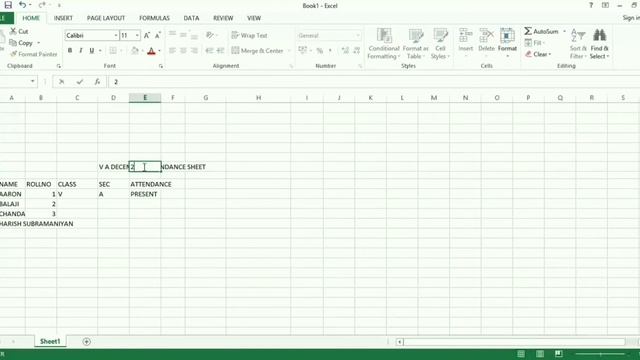Apply the fill color bucket
The width and height of the screenshot is (640, 360).
135,51
